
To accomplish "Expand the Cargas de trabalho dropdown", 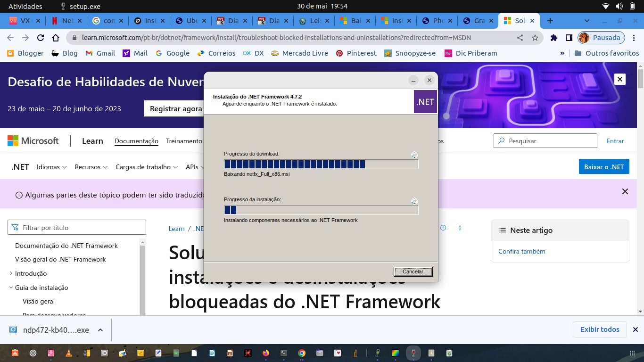I will coord(147,167).
